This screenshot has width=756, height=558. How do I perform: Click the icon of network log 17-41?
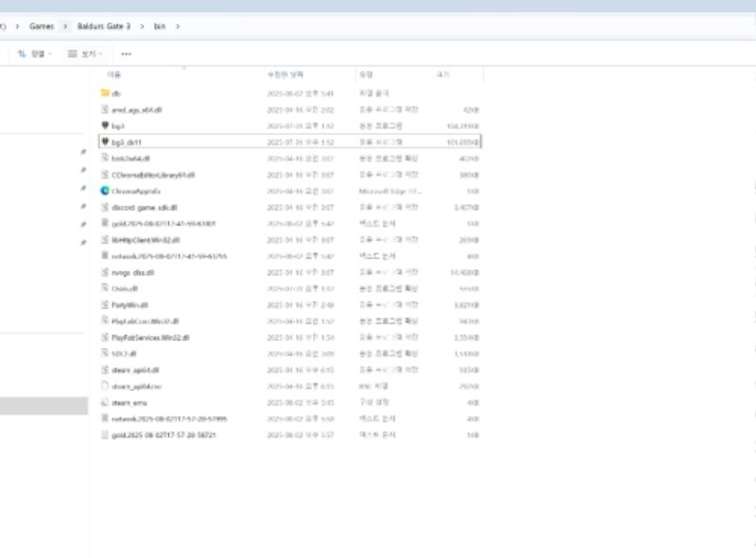105,256
